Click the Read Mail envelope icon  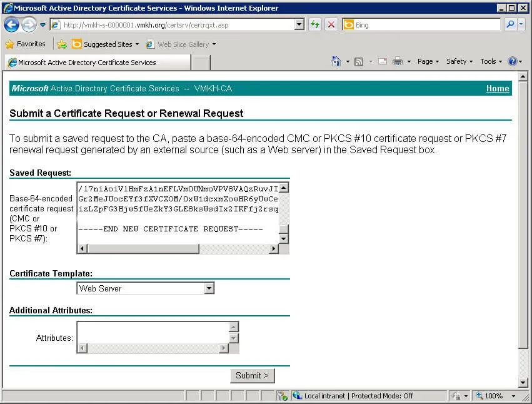(x=383, y=61)
